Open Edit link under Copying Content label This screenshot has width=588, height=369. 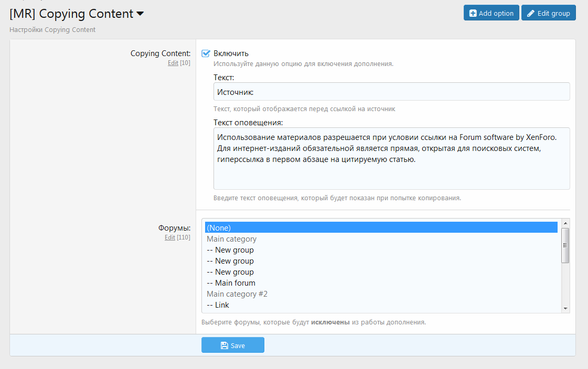pyautogui.click(x=173, y=63)
